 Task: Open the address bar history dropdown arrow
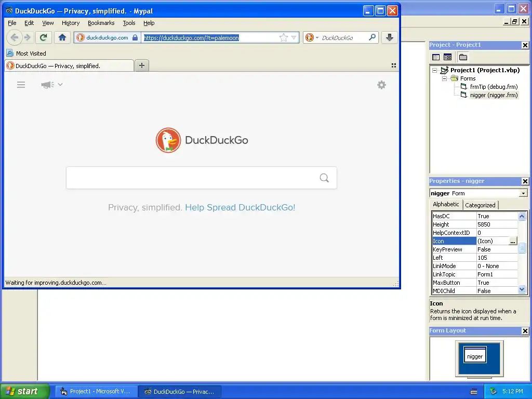click(x=294, y=37)
